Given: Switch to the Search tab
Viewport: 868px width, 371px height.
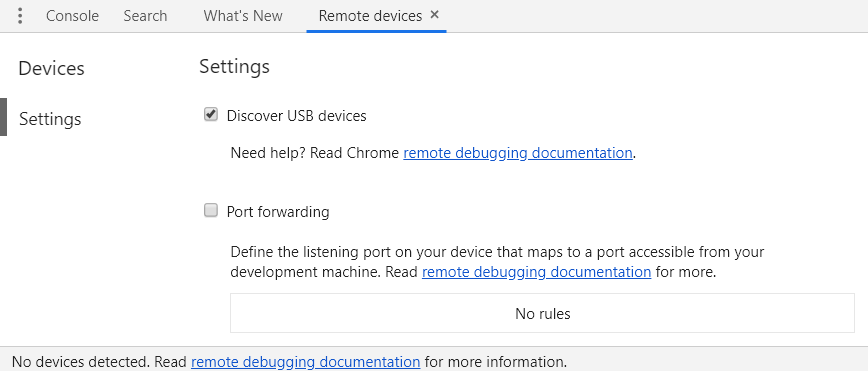Looking at the screenshot, I should [x=145, y=16].
